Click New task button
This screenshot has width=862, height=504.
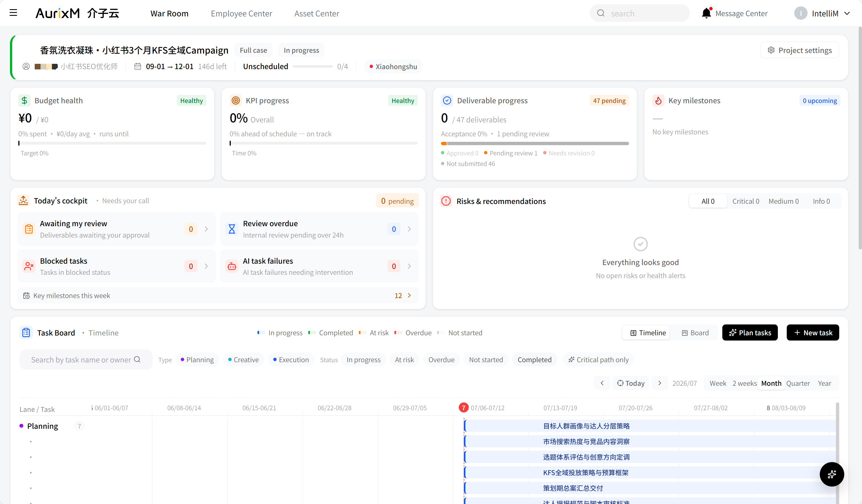813,333
